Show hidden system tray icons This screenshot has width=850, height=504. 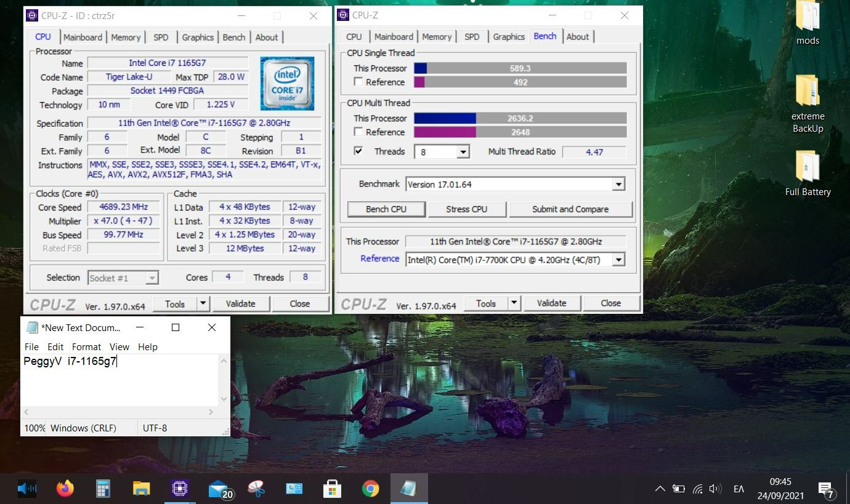point(660,489)
